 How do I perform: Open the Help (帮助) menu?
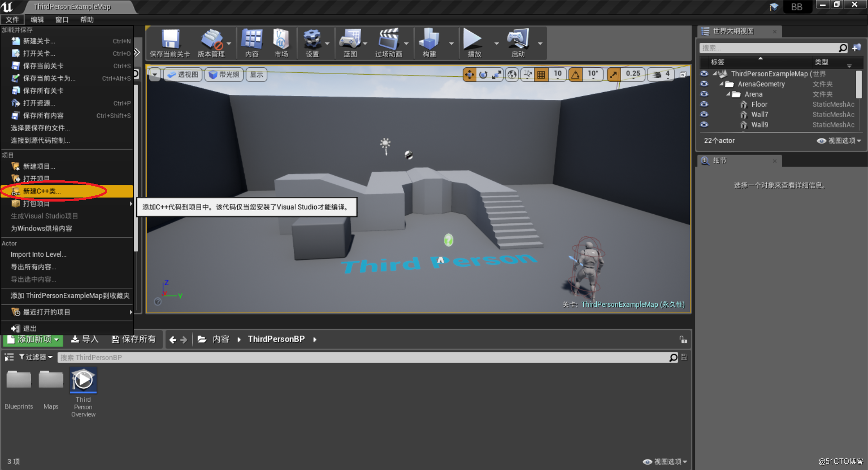[x=87, y=19]
